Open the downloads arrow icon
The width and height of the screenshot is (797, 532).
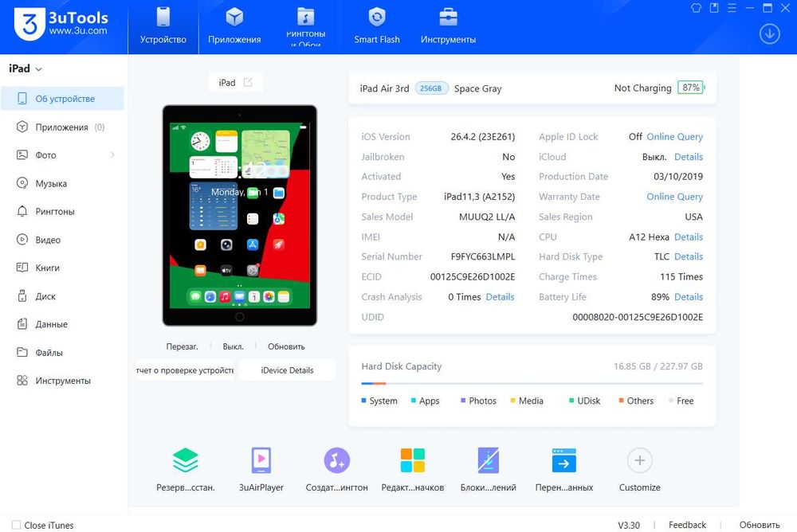(770, 34)
